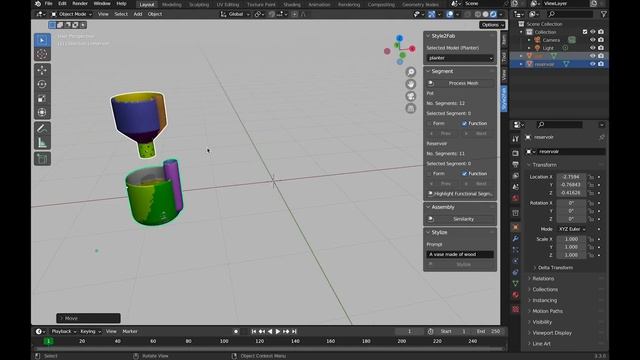Toggle Collection exclude checkbox in outliner
This screenshot has height=360, width=640.
pos(585,32)
